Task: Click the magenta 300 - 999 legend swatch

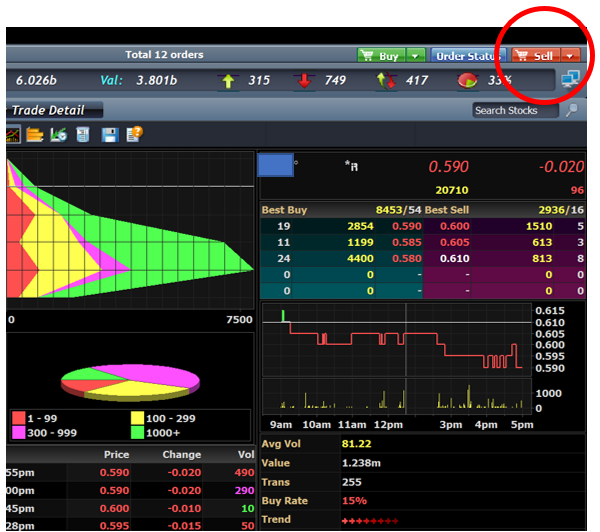Action: coord(19,432)
